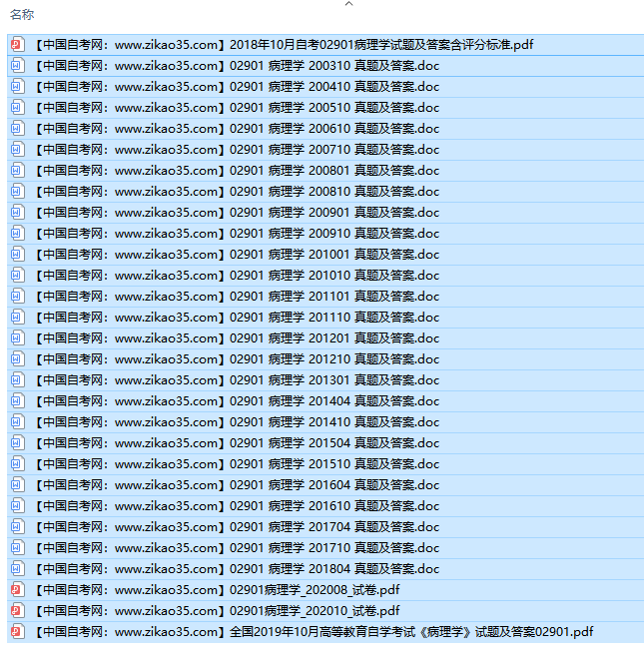Viewport: 644px width, 665px height.
Task: Select file name 02901 病理学 200510 真题及答案.doc
Action: [334, 108]
